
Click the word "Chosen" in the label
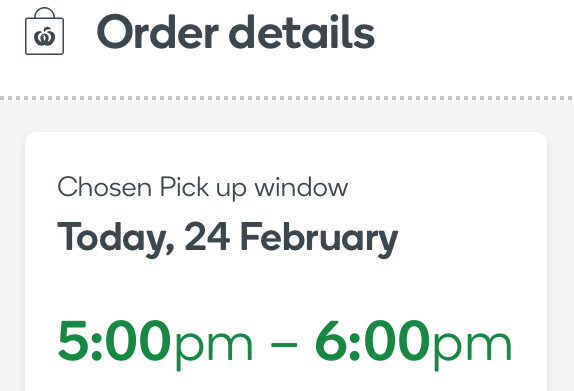(104, 187)
